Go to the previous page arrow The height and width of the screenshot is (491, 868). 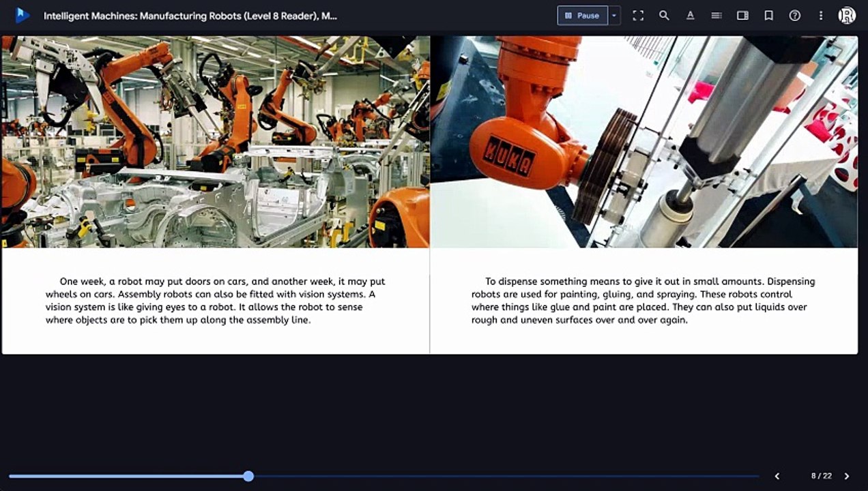point(777,476)
